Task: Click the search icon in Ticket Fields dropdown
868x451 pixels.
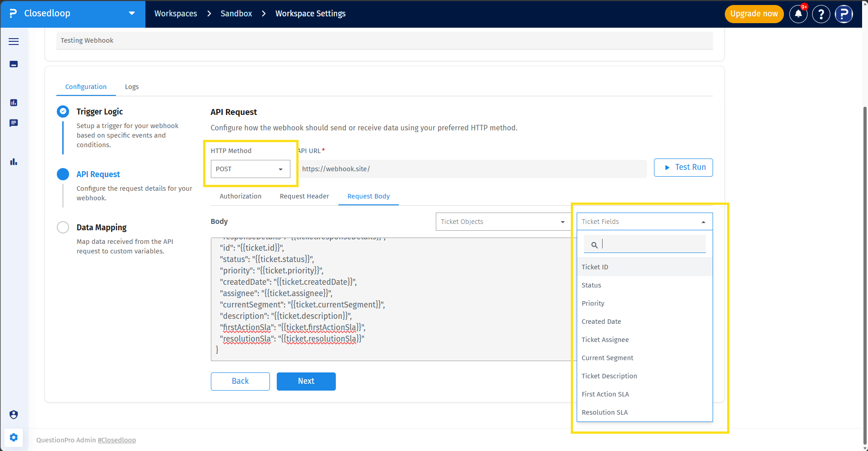Action: tap(594, 245)
